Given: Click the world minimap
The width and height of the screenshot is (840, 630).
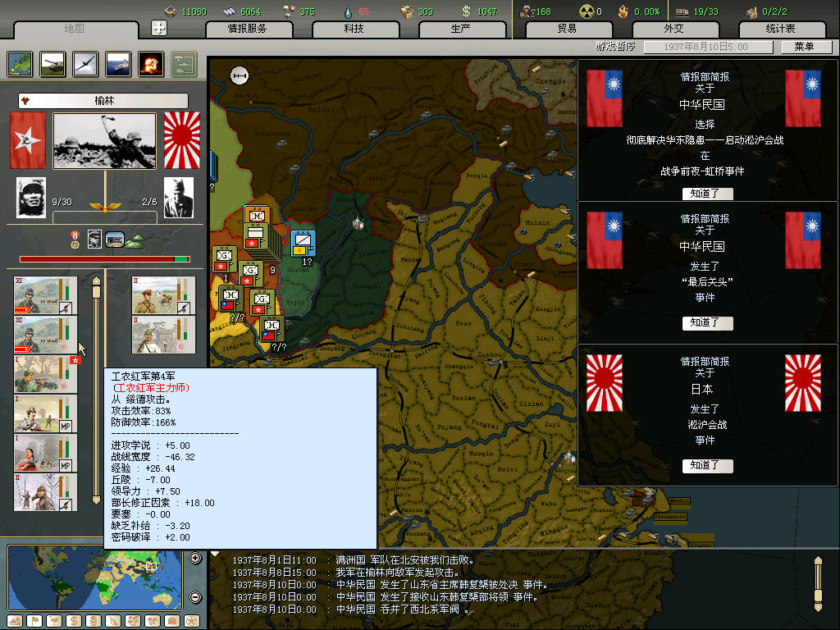Looking at the screenshot, I should click(x=95, y=578).
